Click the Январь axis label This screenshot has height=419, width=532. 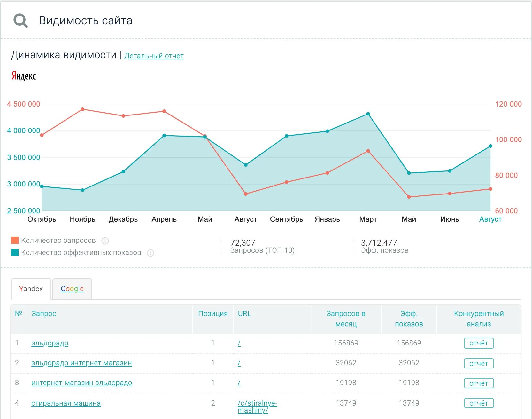coord(327,219)
